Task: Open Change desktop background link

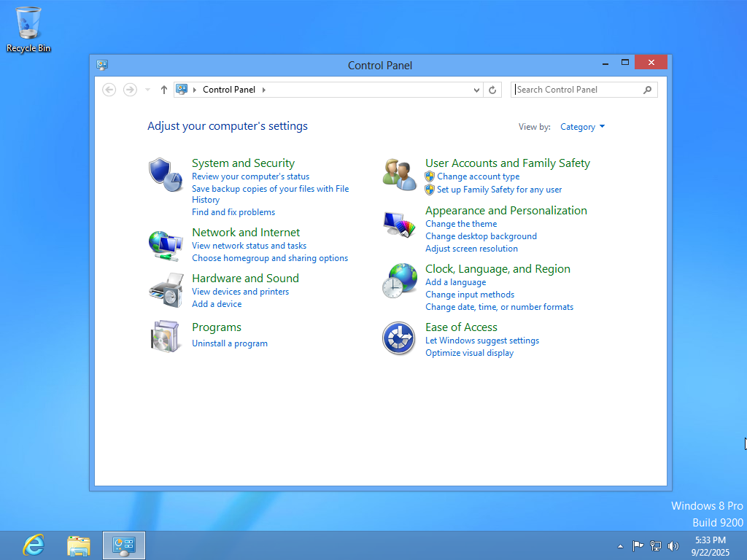Action: coord(481,236)
